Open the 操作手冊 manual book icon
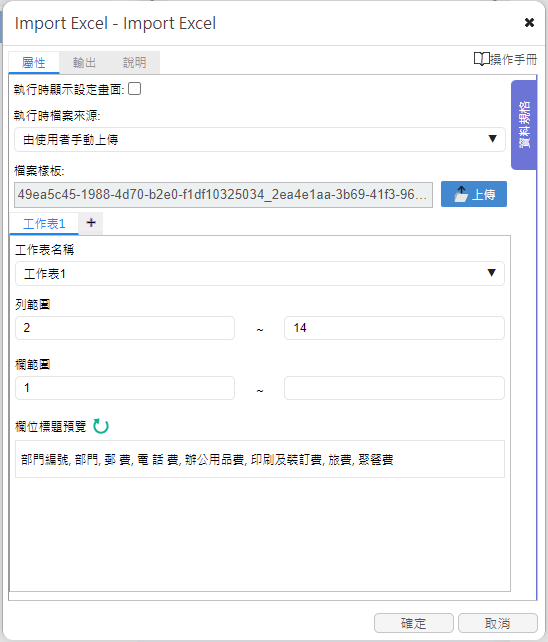Image resolution: width=548 pixels, height=642 pixels. (482, 59)
